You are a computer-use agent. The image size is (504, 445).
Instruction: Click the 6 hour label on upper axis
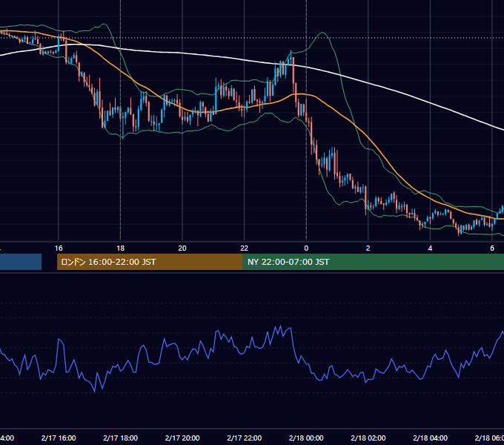tap(492, 248)
